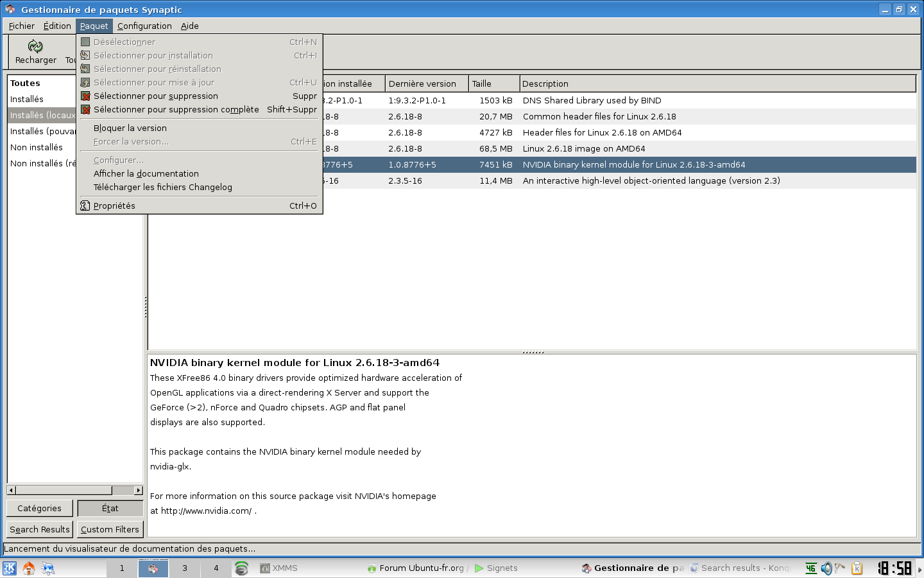
Task: Close the open Paquet menu
Action: pos(94,26)
